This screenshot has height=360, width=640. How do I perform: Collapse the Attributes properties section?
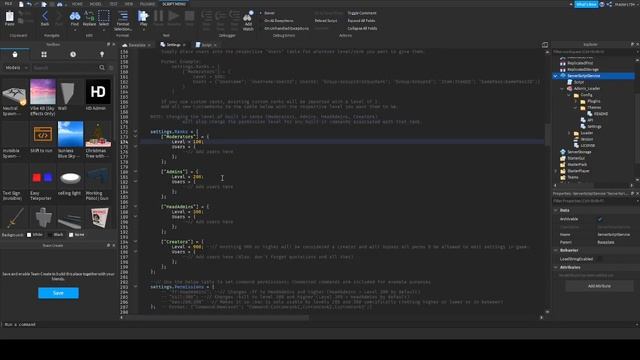click(556, 267)
